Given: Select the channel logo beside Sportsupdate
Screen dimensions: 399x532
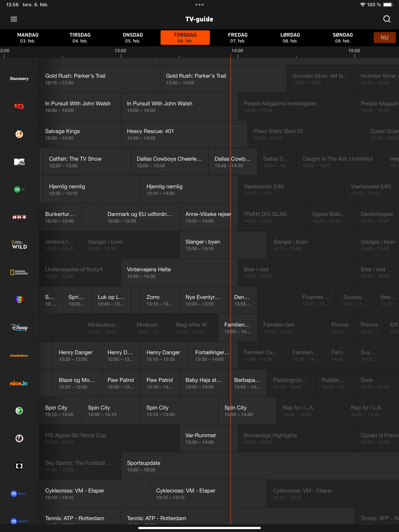Looking at the screenshot, I should click(19, 466).
